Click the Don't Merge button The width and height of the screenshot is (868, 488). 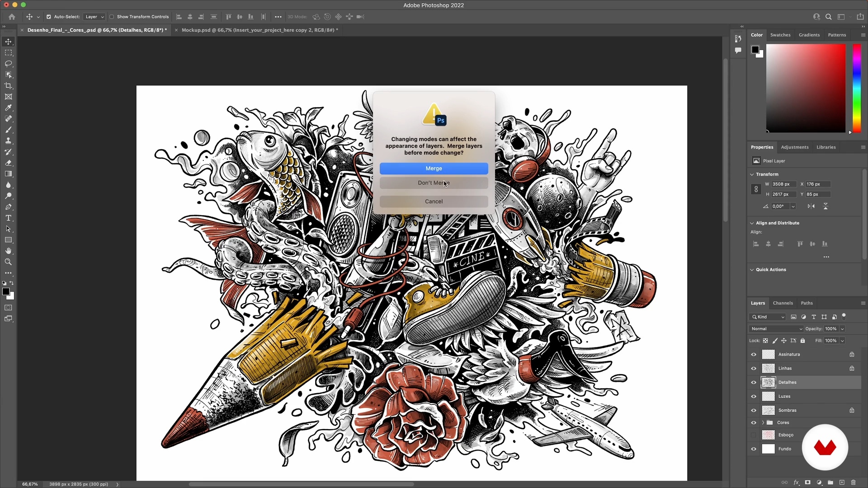click(434, 183)
